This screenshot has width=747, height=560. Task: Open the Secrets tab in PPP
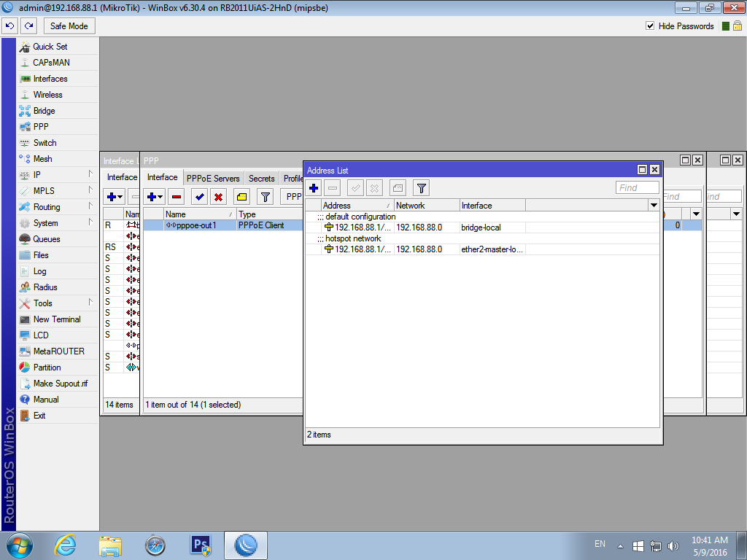tap(261, 178)
